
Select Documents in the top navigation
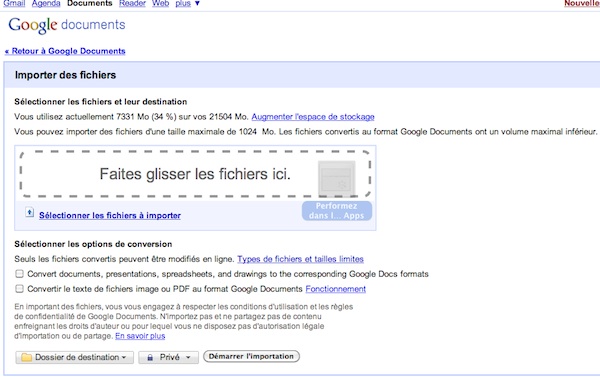(90, 3)
